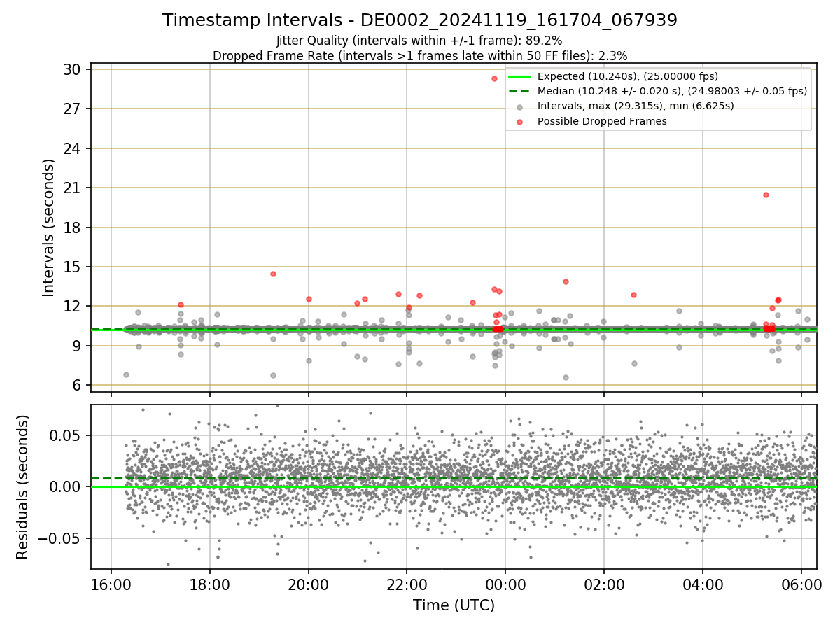840x630 pixels.
Task: Click the 'Time (UTC)' x-axis label
Action: (x=454, y=605)
